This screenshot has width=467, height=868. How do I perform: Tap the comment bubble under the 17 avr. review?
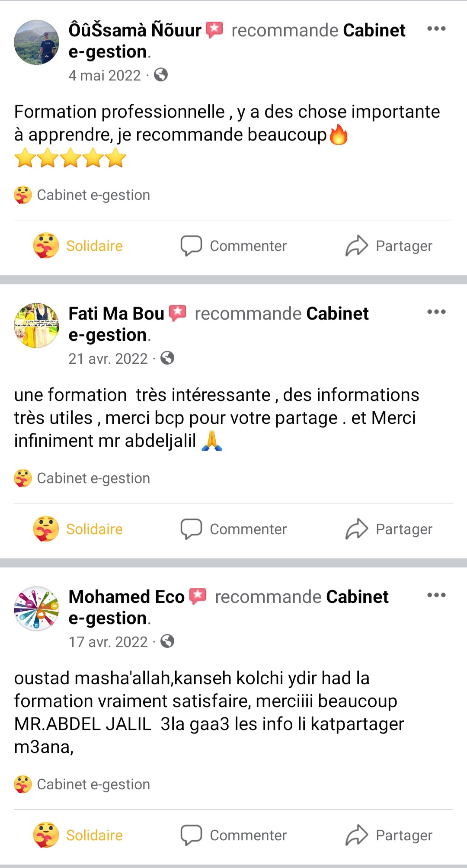coord(192,835)
